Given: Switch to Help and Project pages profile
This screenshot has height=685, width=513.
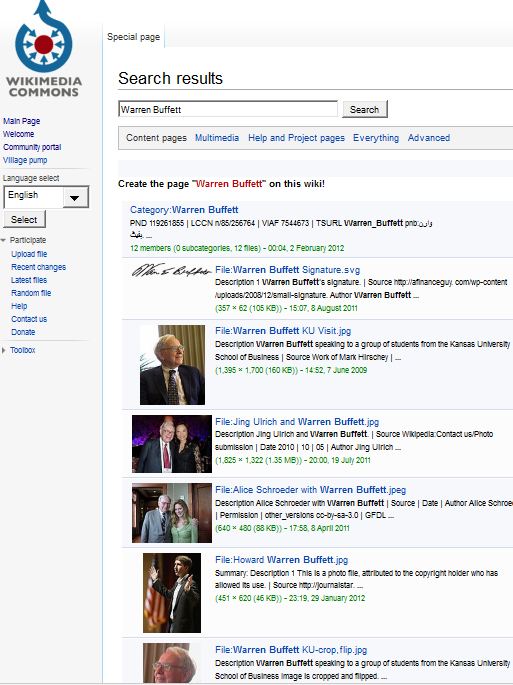Looking at the screenshot, I should point(296,138).
